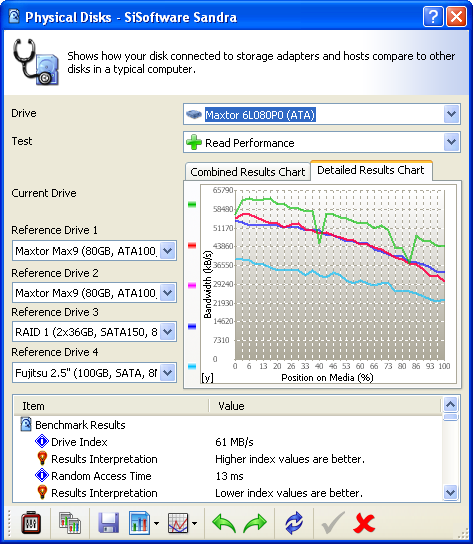
Task: Click the Item column header
Action: click(x=111, y=406)
